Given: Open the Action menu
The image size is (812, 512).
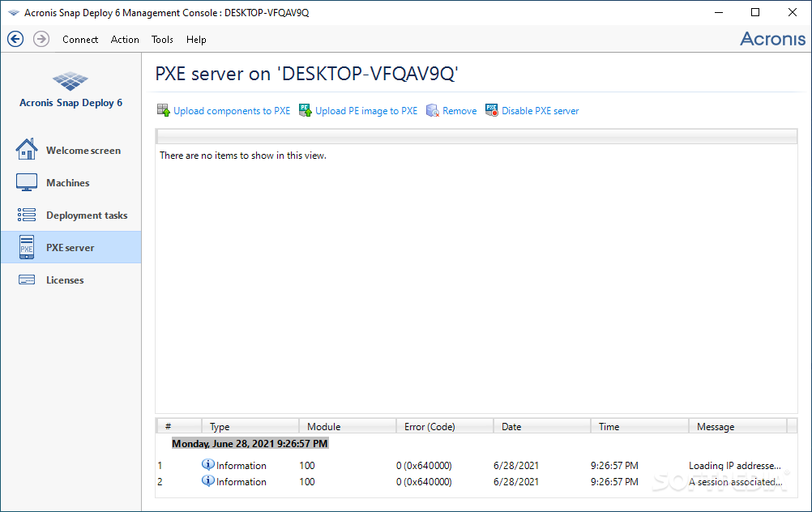Looking at the screenshot, I should click(125, 40).
